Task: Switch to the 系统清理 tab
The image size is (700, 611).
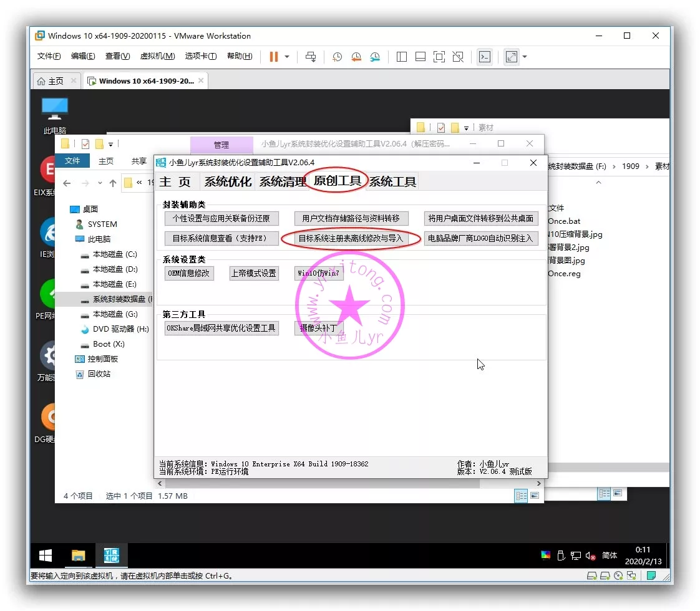Action: point(282,181)
